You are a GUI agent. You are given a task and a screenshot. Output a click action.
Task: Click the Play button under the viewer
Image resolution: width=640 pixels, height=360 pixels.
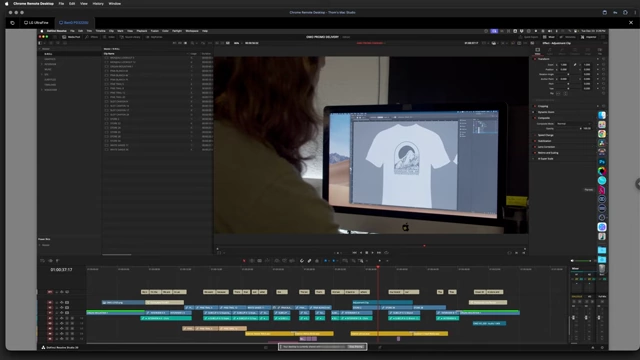[372, 253]
